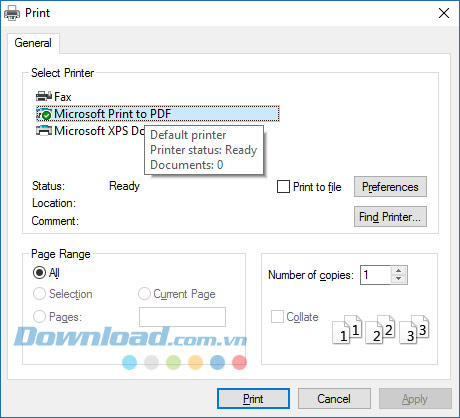The height and width of the screenshot is (418, 460).
Task: Click the pages 3 3 collate illustration
Action: pos(414,329)
